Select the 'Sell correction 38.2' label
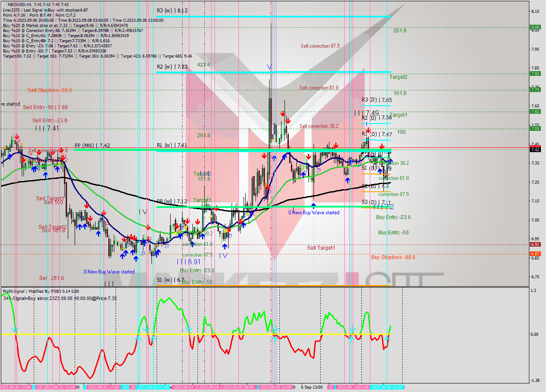The width and height of the screenshot is (546, 392). [x=319, y=126]
